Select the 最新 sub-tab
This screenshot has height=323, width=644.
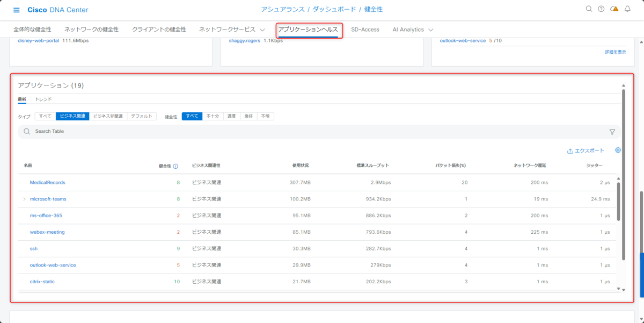pyautogui.click(x=22, y=99)
